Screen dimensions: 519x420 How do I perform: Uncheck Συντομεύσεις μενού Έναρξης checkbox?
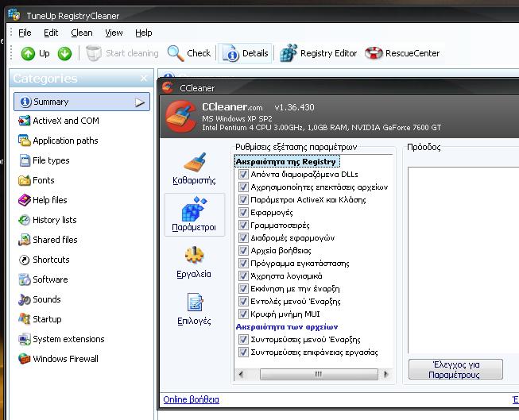click(x=243, y=339)
